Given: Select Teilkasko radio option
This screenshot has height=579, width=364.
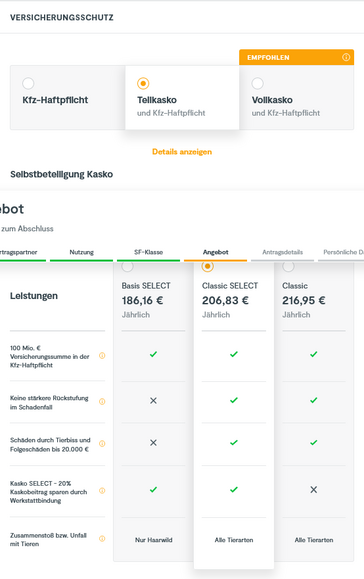Looking at the screenshot, I should coord(143,83).
